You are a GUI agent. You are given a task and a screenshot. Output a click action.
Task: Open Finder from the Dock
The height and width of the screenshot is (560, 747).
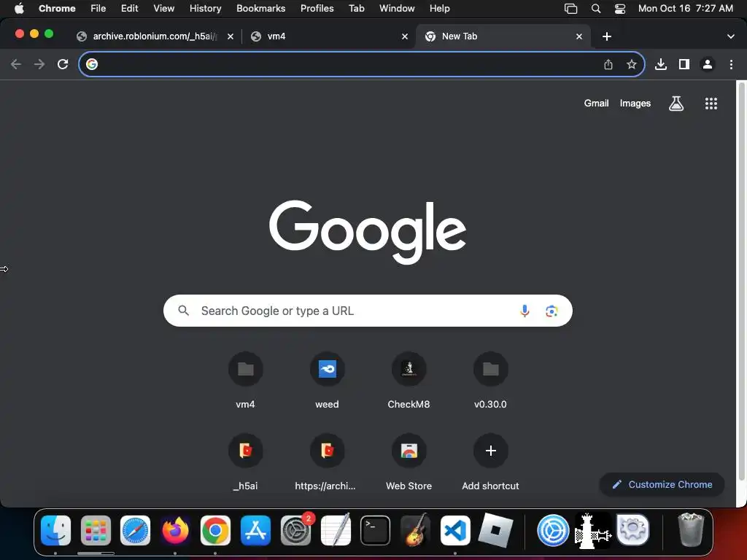tap(55, 530)
